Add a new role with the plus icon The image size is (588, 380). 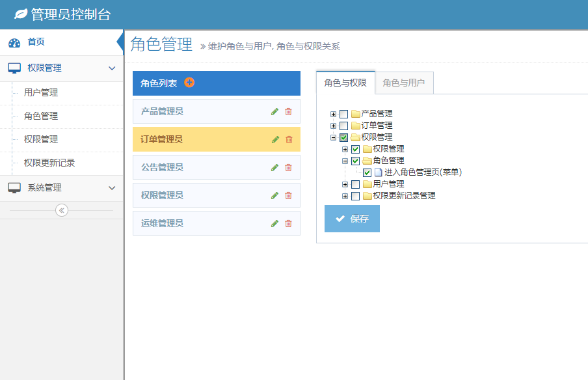[x=189, y=83]
